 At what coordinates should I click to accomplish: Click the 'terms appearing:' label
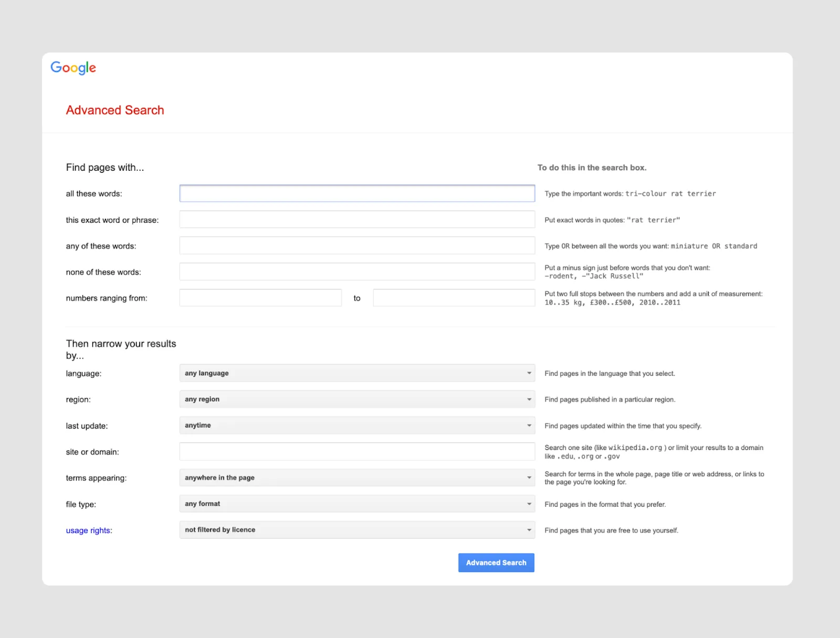96,478
